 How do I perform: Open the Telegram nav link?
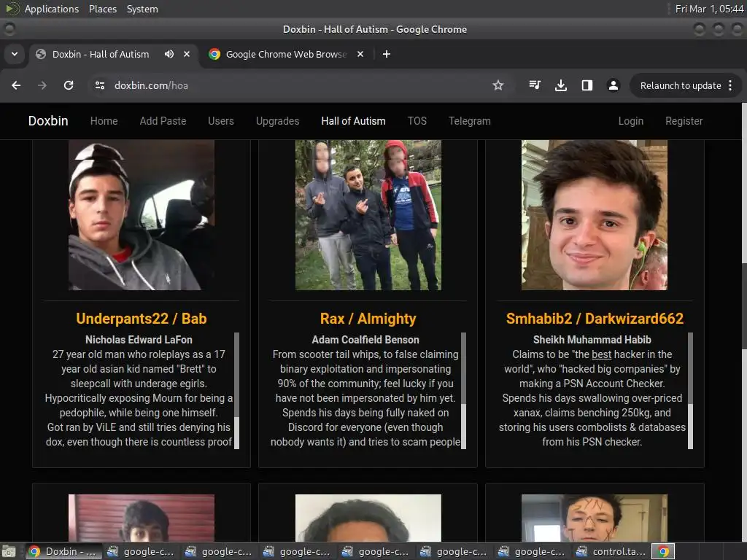470,121
